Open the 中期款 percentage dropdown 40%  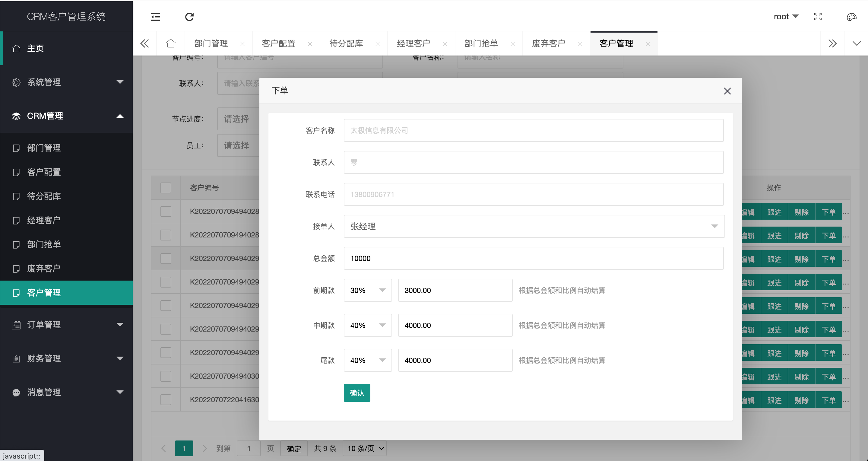tap(368, 325)
